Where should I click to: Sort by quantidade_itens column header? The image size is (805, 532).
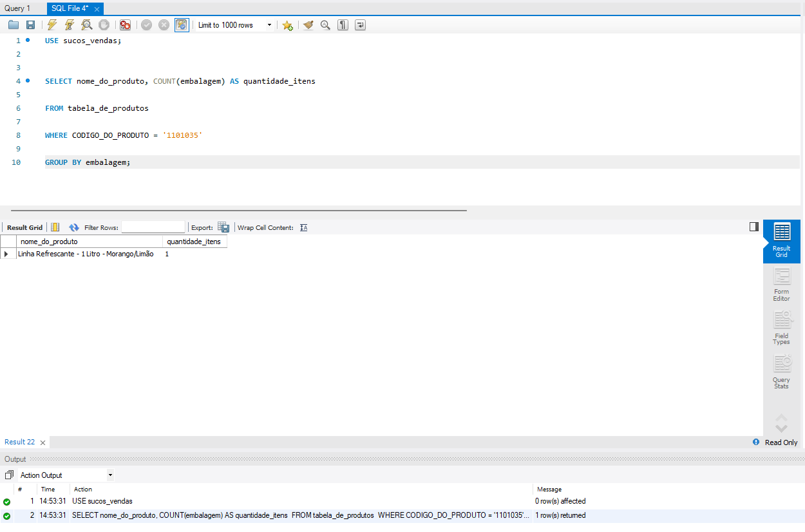pyautogui.click(x=194, y=242)
